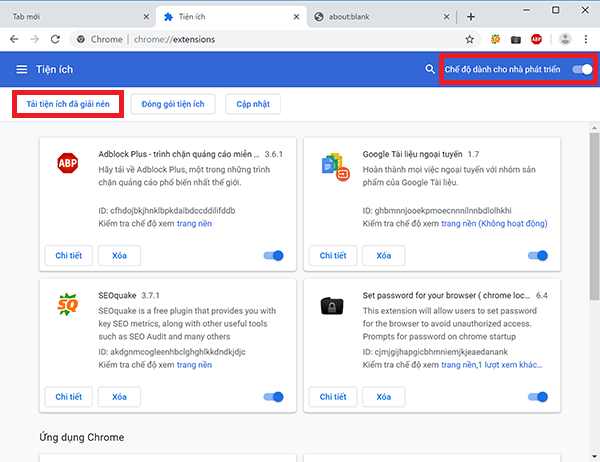Click the Adblock Plus title text
The width and height of the screenshot is (600, 462).
[x=178, y=154]
